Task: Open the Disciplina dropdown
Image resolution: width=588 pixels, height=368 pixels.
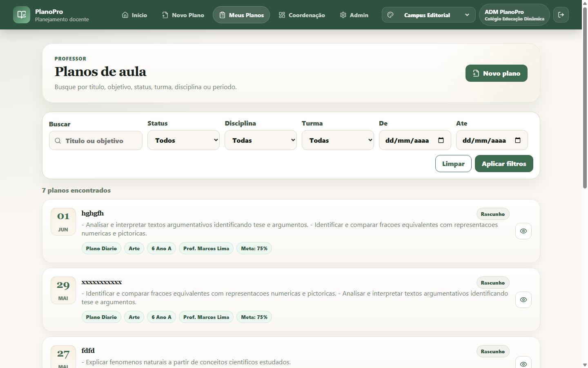Action: (261, 140)
